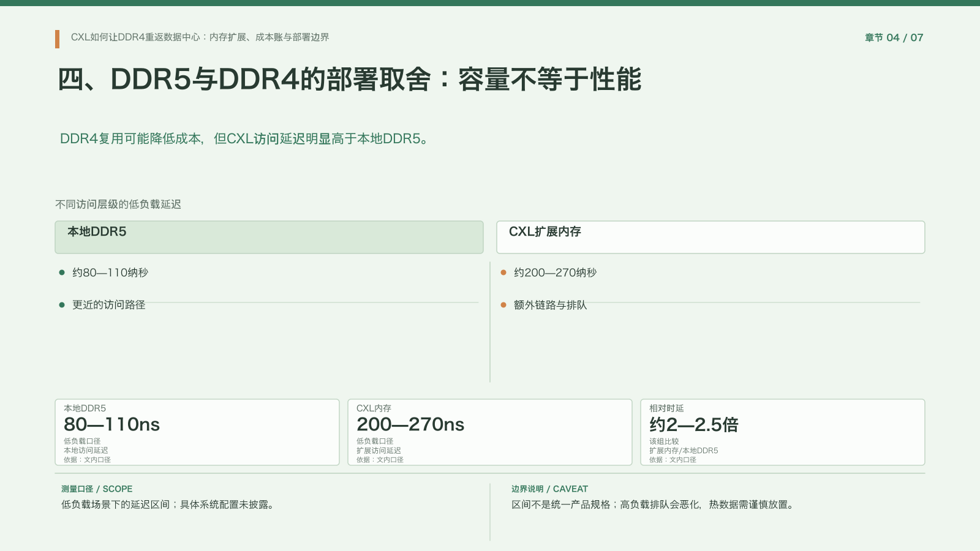Click the caption 不同访问层级的低负载延迟
980x551 pixels.
pyautogui.click(x=118, y=204)
